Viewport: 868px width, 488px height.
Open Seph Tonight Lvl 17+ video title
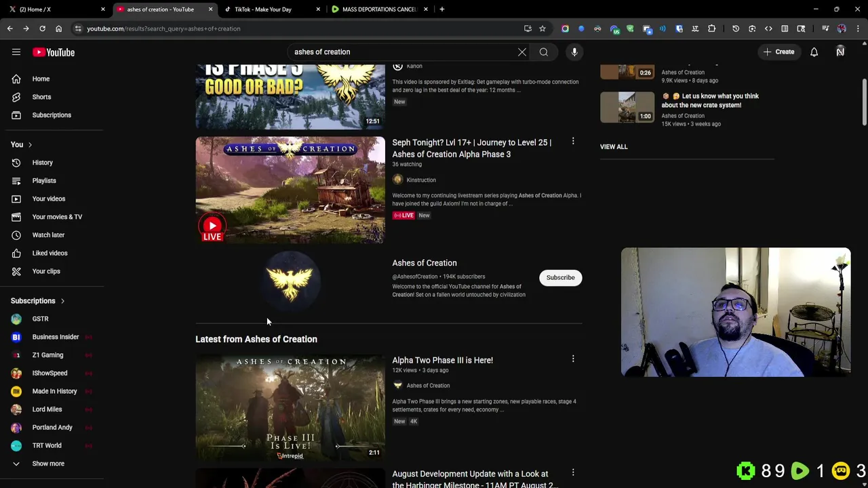coord(472,148)
